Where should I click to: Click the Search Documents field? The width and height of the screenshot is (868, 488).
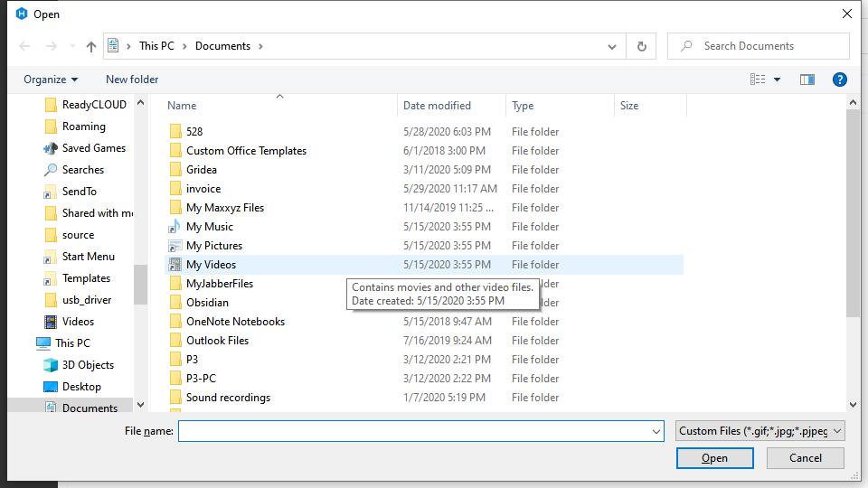(759, 46)
